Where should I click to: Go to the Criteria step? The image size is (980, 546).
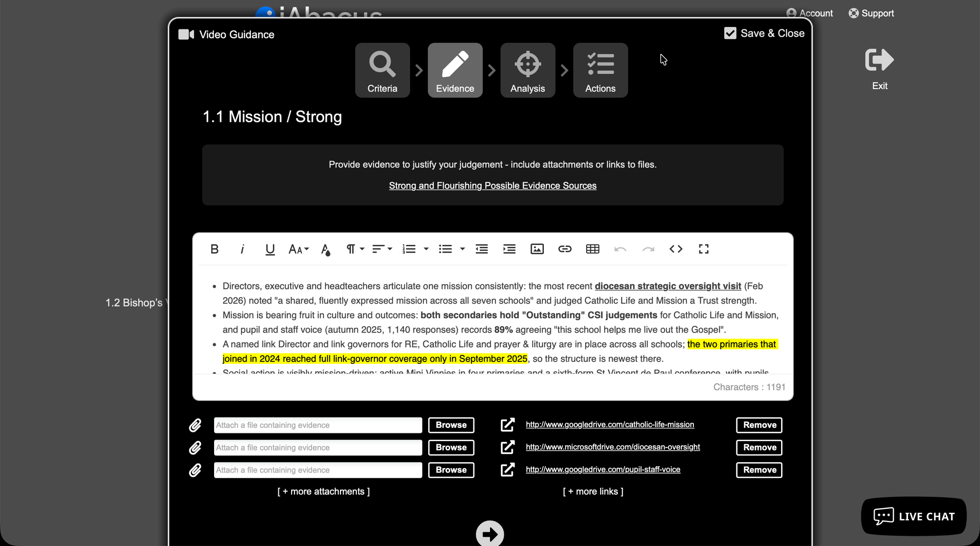click(x=382, y=70)
